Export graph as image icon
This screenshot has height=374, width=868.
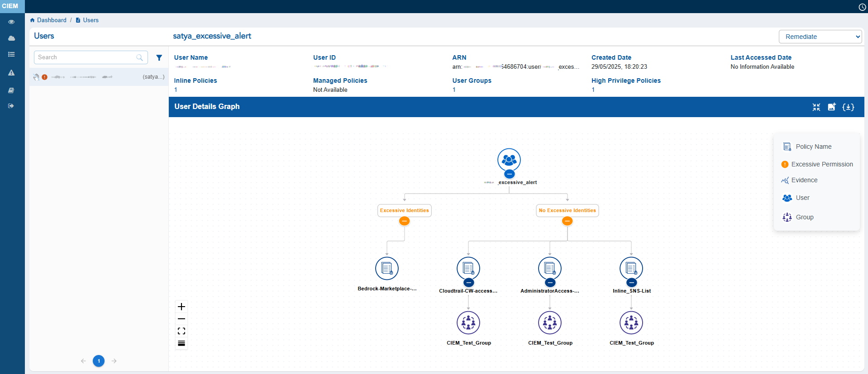click(x=831, y=107)
